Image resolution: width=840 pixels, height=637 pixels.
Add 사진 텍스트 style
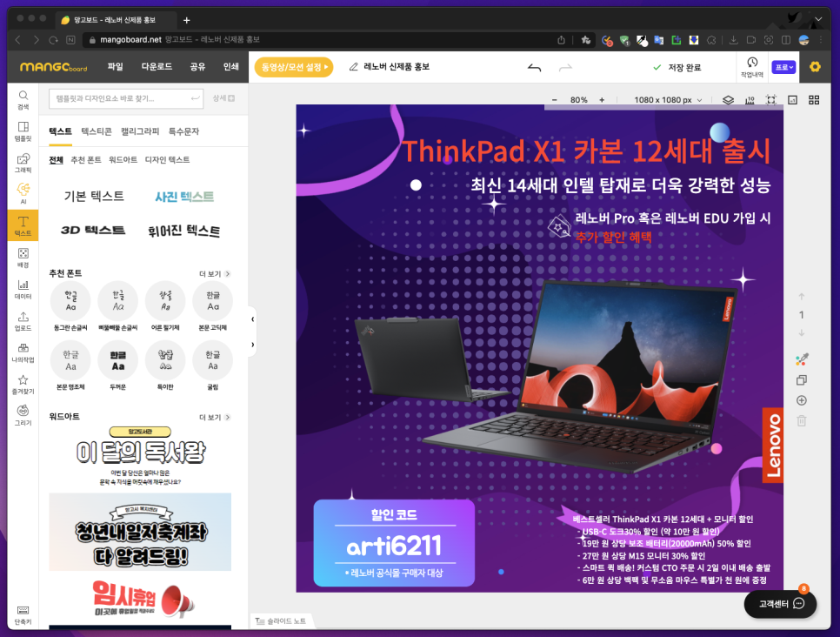point(184,197)
